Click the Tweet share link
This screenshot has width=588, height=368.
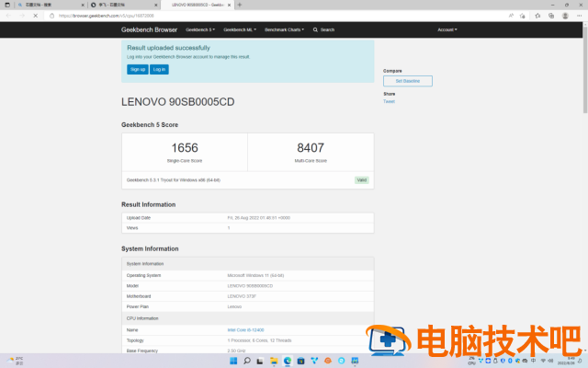pos(389,101)
